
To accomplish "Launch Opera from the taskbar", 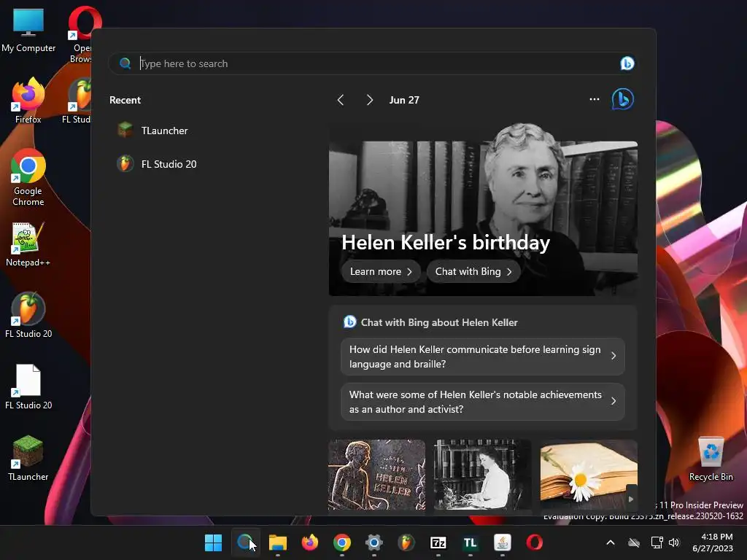I will (534, 542).
